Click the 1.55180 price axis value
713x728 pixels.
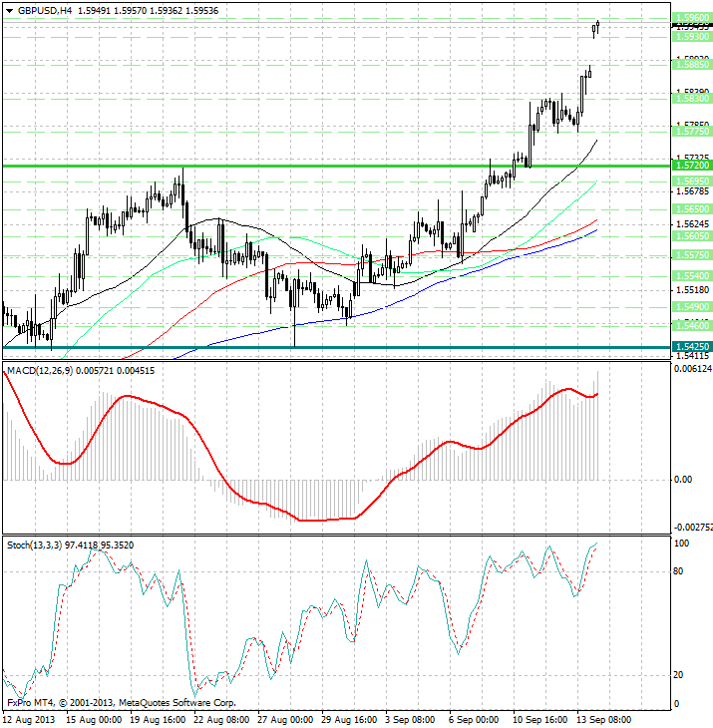tap(693, 290)
